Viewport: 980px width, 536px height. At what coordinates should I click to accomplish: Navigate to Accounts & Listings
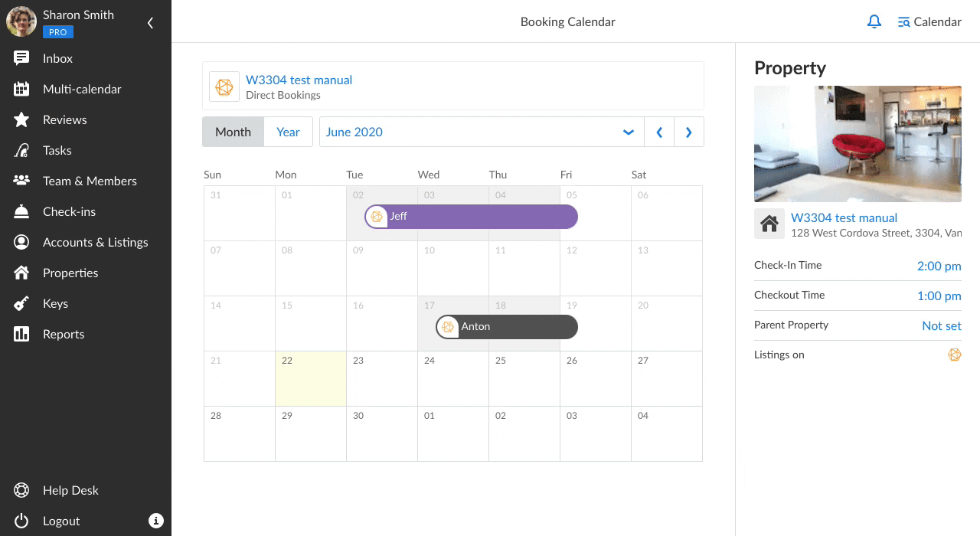tap(95, 242)
